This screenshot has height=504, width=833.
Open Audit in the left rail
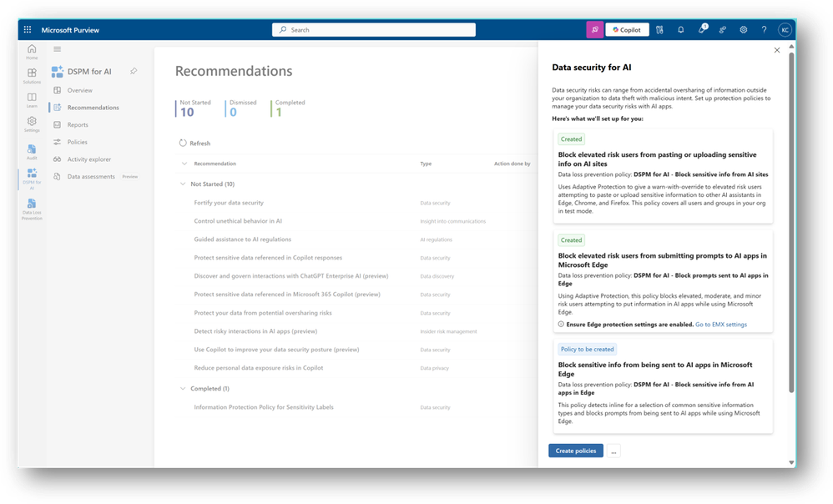pos(32,152)
